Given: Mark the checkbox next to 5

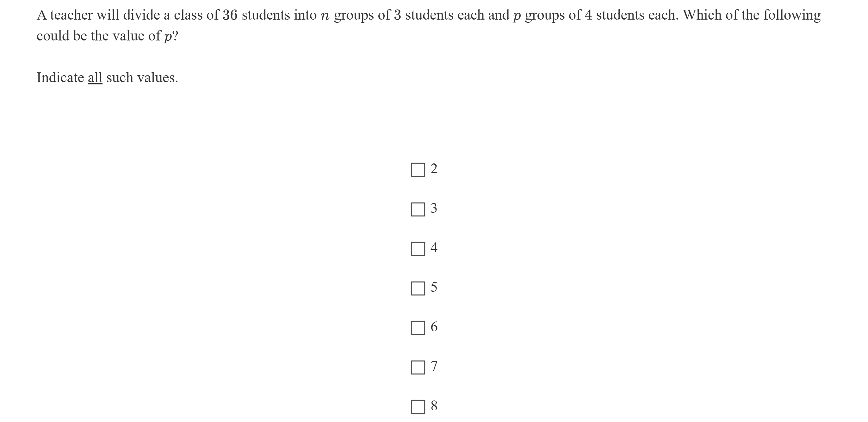Looking at the screenshot, I should point(418,288).
